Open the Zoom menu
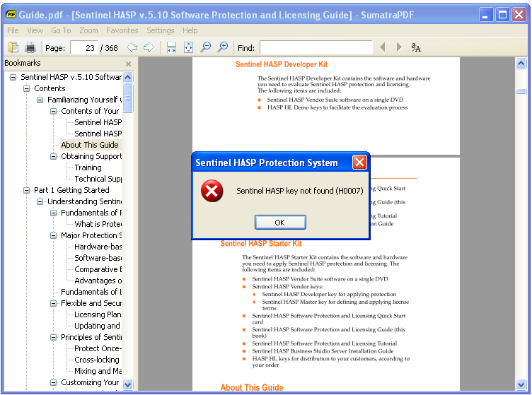532x395 pixels. [x=88, y=30]
